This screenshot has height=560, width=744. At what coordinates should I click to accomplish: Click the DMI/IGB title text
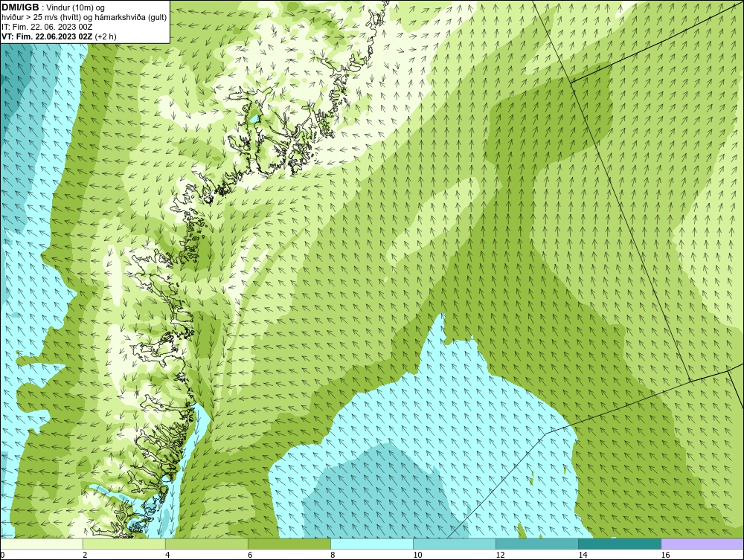click(20, 7)
